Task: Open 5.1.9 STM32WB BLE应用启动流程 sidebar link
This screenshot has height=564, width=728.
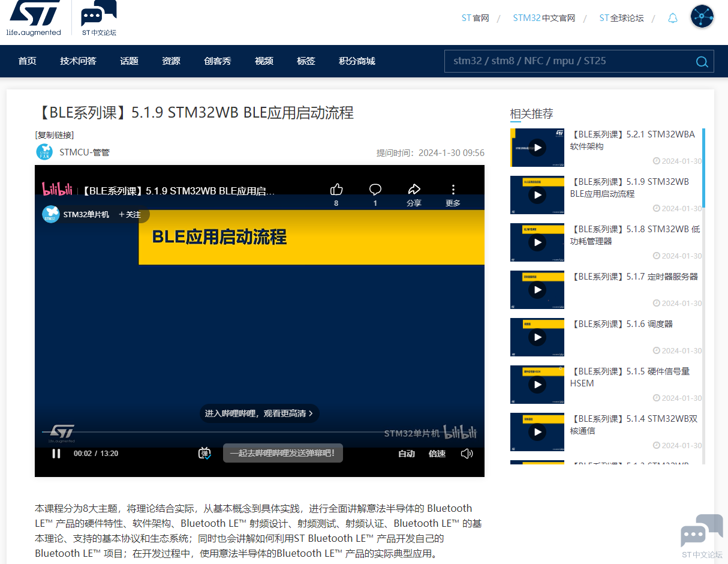Action: 630,188
